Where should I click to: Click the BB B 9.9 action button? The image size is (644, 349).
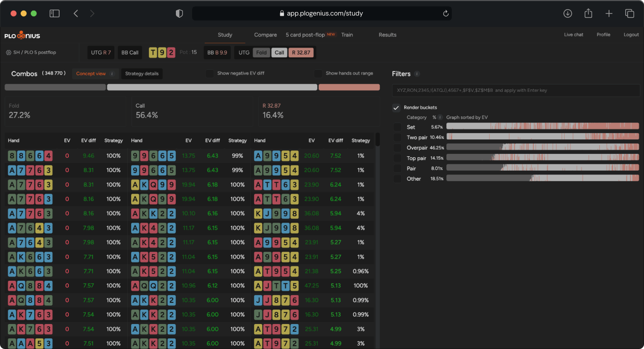coord(217,52)
